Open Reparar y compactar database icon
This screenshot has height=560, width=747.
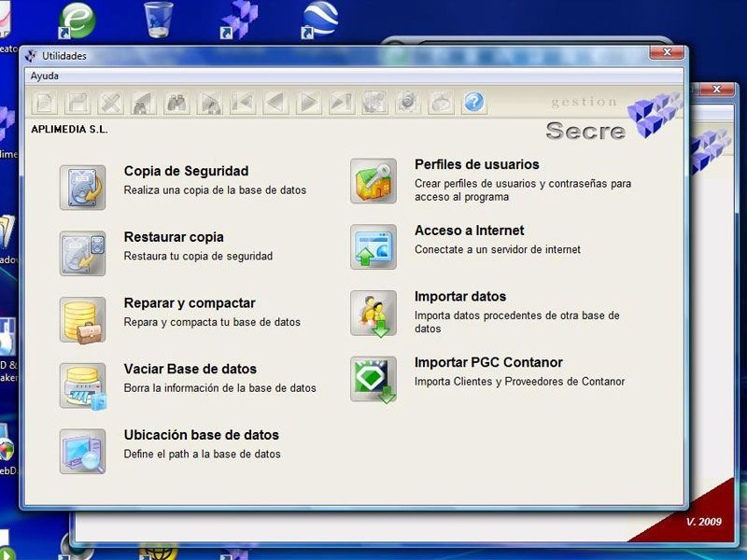(x=82, y=319)
